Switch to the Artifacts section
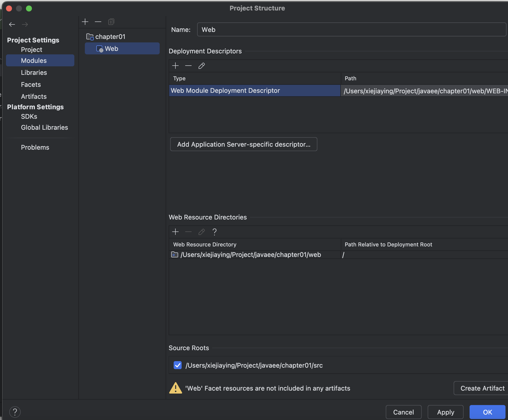508x420 pixels. pyautogui.click(x=34, y=97)
